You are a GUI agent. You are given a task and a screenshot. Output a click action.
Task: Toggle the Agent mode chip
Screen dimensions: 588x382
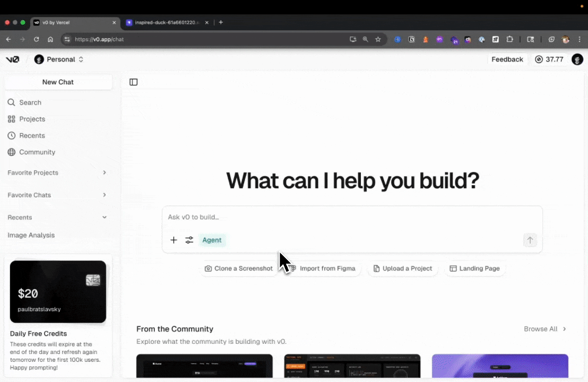[212, 240]
